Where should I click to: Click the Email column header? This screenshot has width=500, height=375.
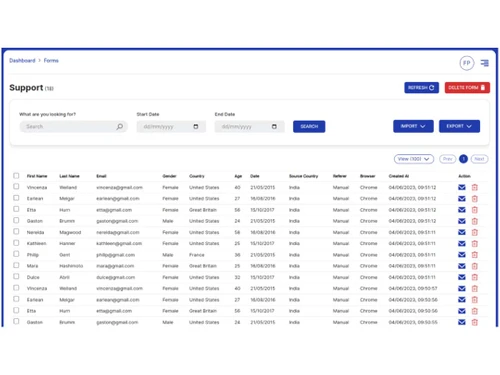[x=101, y=176]
